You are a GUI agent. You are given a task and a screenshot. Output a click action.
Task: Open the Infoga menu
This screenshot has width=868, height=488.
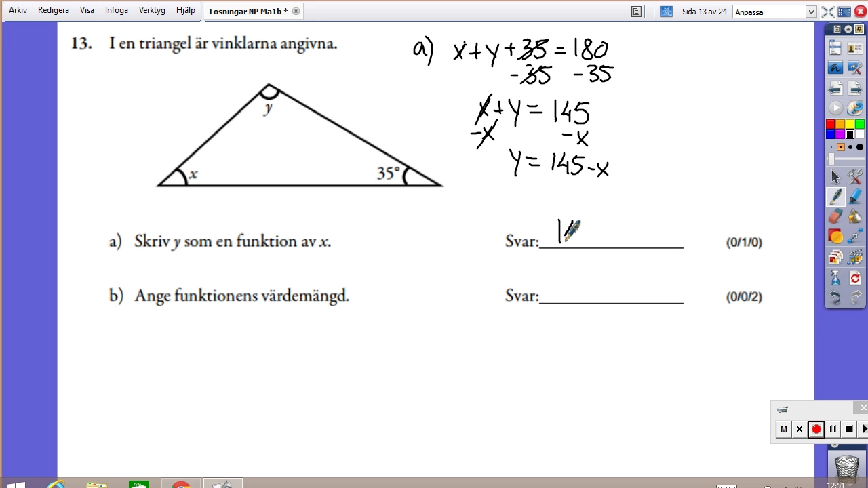[117, 10]
